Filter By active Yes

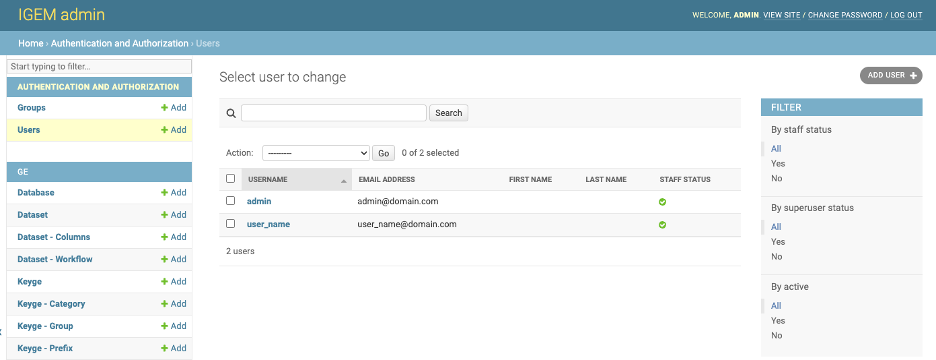pos(778,321)
